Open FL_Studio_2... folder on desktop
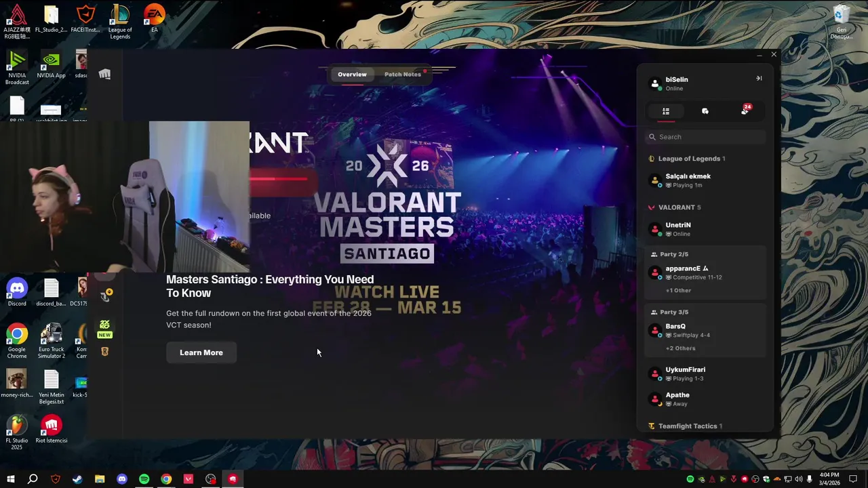The image size is (868, 488). [52, 18]
